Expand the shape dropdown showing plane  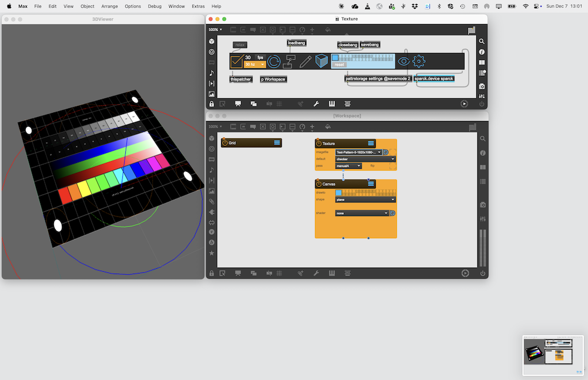tap(365, 199)
